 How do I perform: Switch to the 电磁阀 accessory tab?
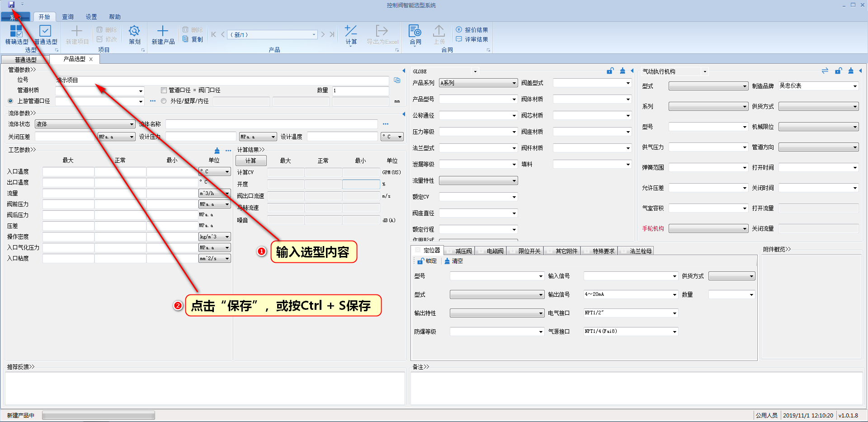(x=495, y=251)
